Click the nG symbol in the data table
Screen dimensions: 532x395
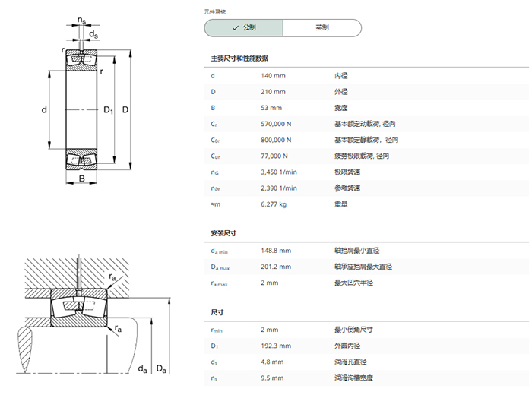click(215, 172)
